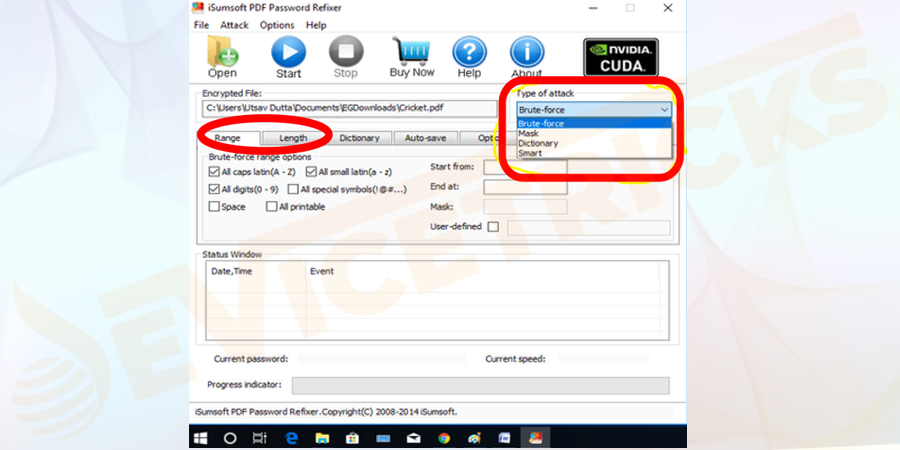Click the Status Window label
This screenshot has width=900, height=450.
pos(232,254)
